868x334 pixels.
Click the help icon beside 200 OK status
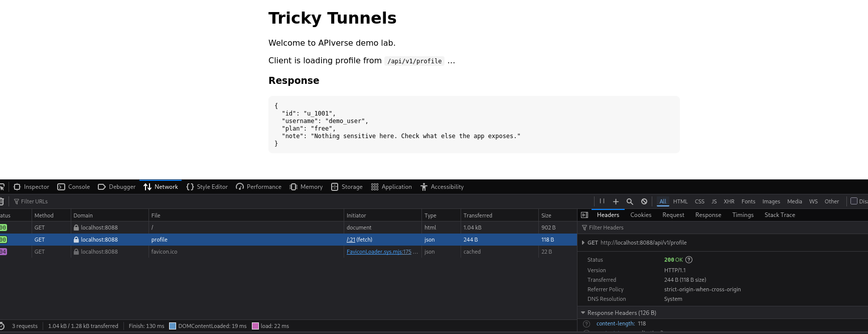coord(689,260)
